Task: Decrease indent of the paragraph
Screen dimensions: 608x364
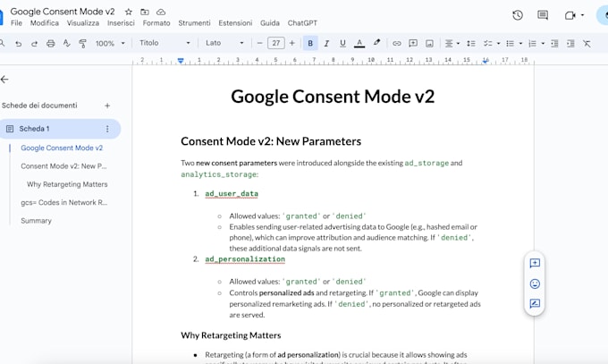Action: (554, 44)
